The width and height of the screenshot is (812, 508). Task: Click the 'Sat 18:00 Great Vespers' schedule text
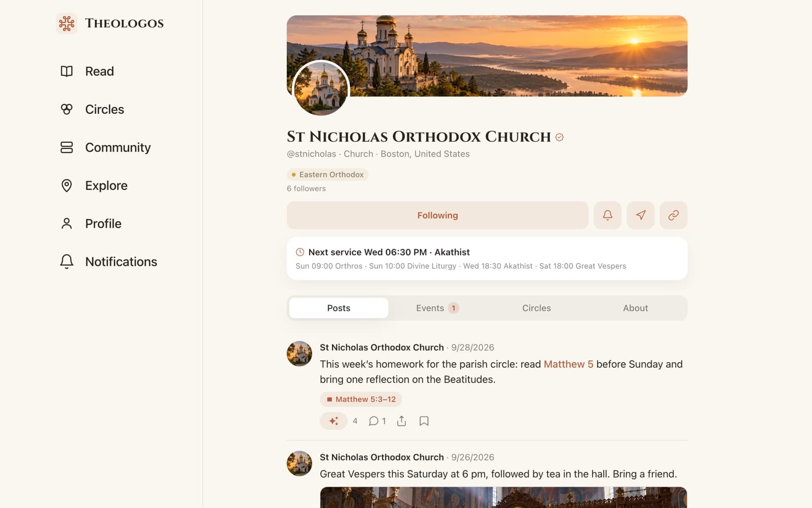click(x=583, y=266)
